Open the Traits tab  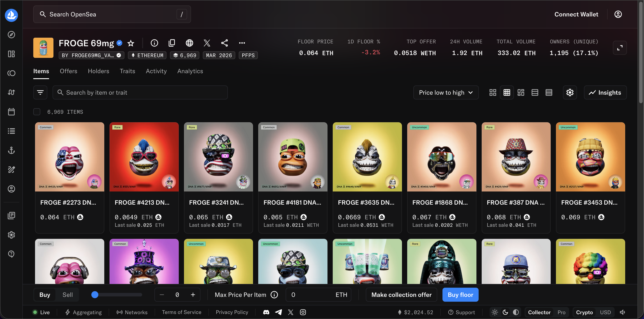(127, 71)
